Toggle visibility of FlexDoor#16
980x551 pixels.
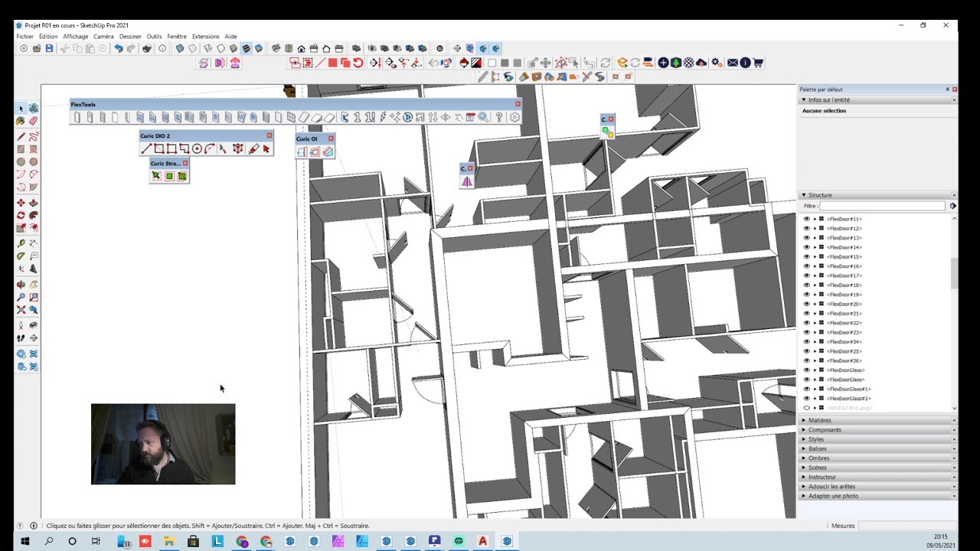[x=806, y=266]
